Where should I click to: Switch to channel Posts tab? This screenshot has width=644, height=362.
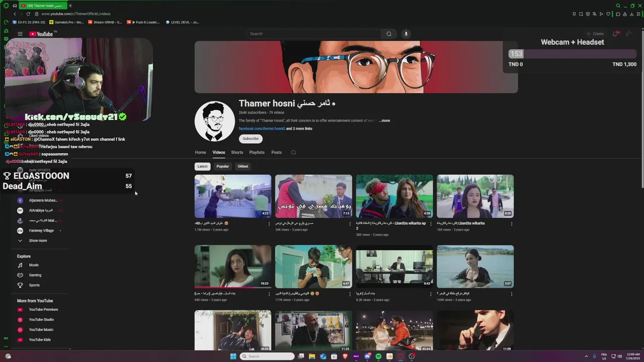tap(276, 152)
